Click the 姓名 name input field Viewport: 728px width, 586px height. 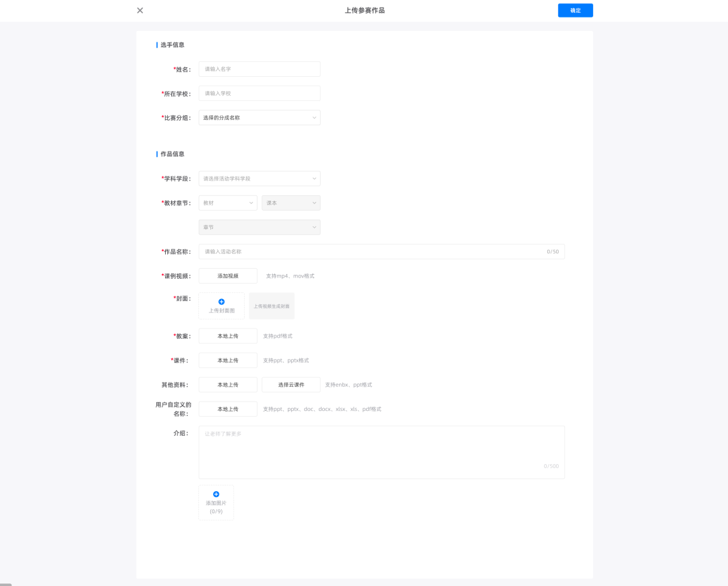[x=260, y=69]
